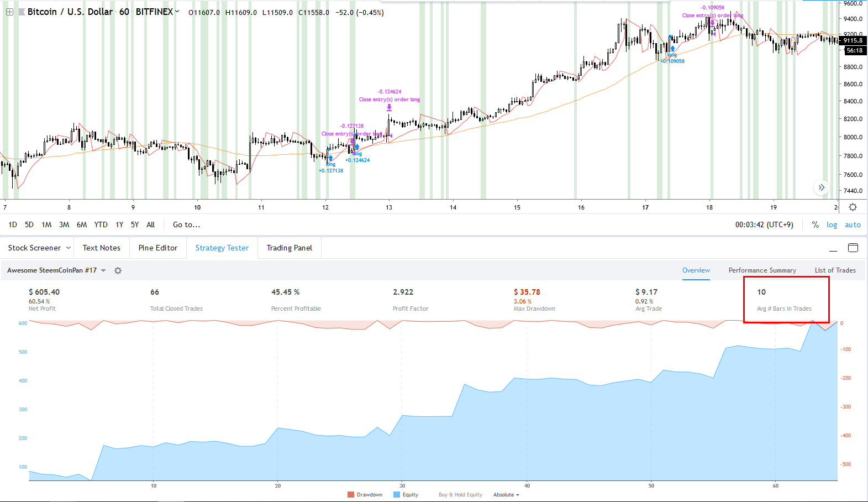Set time range to 1D
The image size is (868, 502).
point(13,224)
